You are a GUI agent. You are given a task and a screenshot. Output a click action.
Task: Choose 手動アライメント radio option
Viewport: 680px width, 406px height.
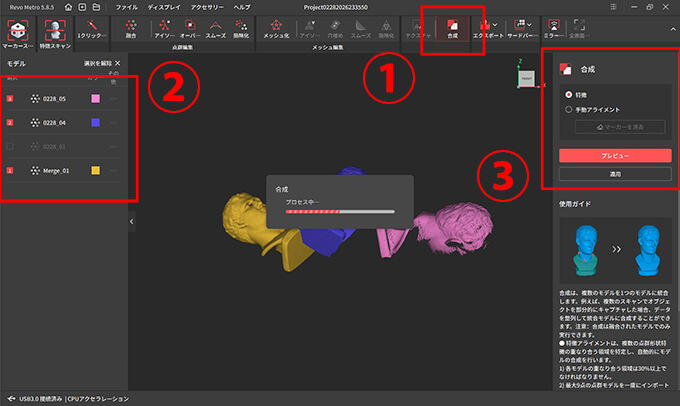[569, 110]
